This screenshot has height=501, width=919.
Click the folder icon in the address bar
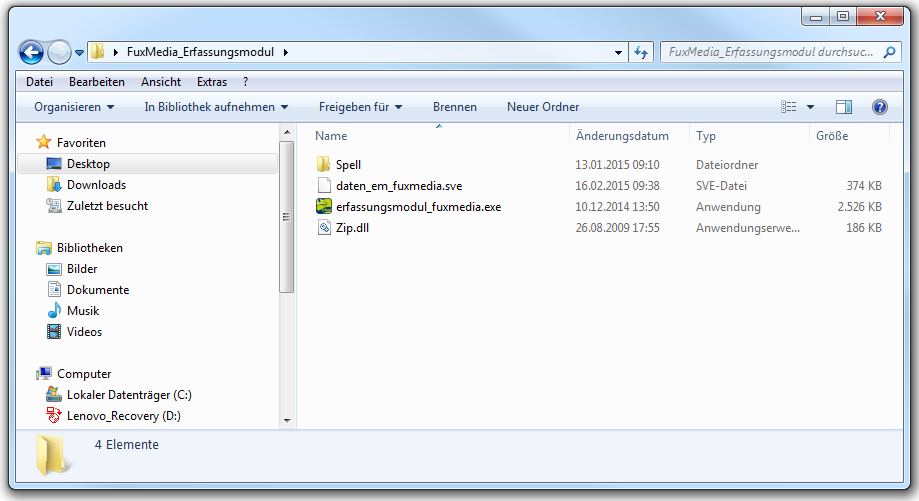coord(98,52)
